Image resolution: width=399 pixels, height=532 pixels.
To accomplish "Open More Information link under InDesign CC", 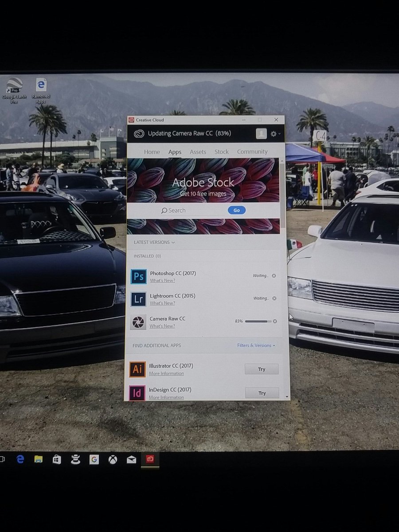I will point(166,397).
